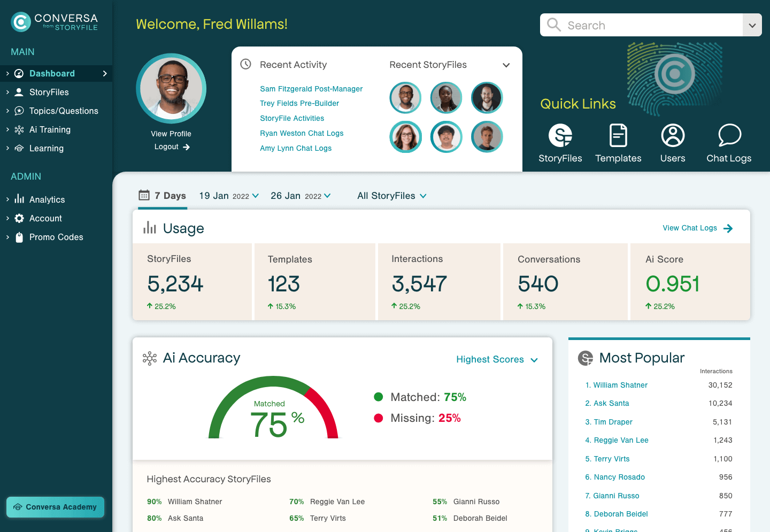
Task: Click the Analytics bar chart icon
Action: click(19, 199)
